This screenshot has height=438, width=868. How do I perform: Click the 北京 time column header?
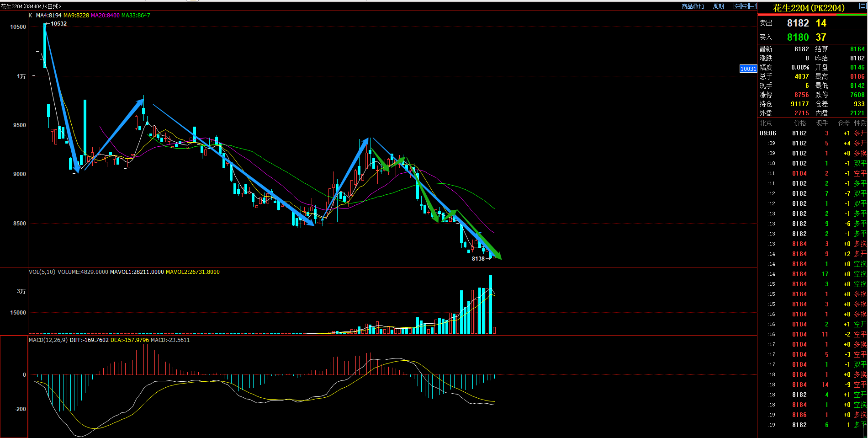766,123
